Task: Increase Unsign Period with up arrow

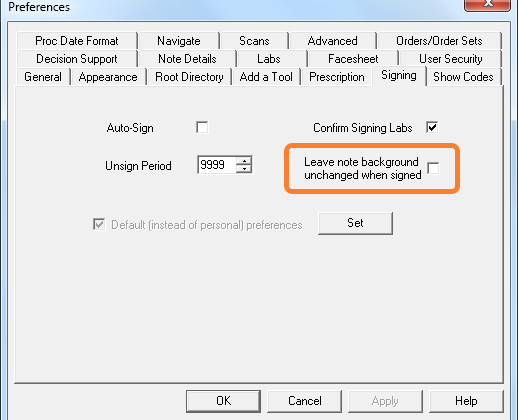Action: pos(244,161)
